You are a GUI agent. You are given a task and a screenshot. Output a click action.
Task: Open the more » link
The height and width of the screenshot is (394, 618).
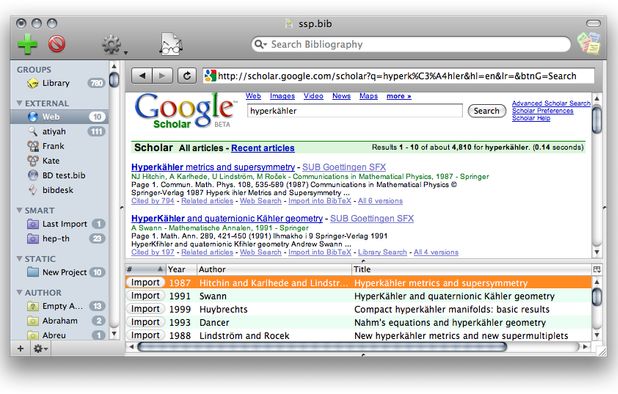[399, 96]
